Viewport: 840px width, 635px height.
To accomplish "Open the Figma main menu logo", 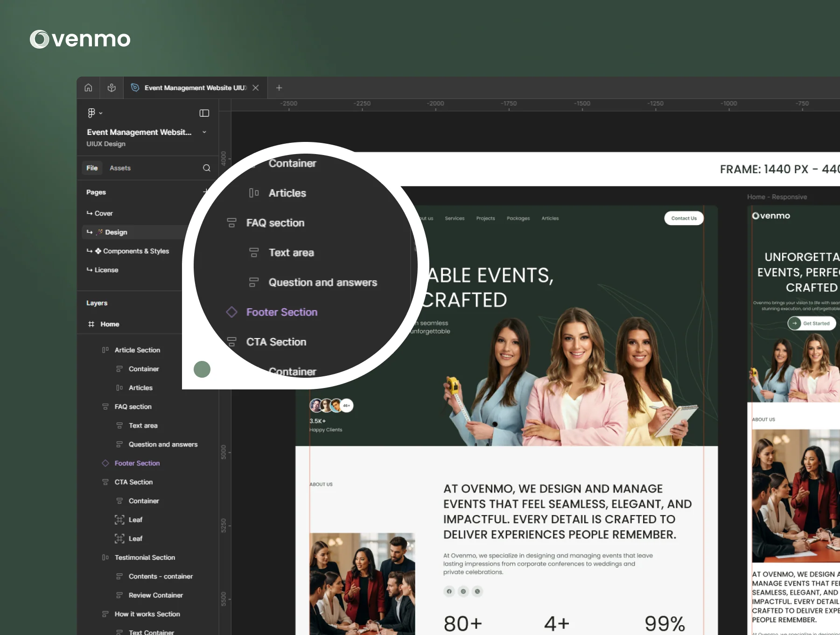I will 91,113.
